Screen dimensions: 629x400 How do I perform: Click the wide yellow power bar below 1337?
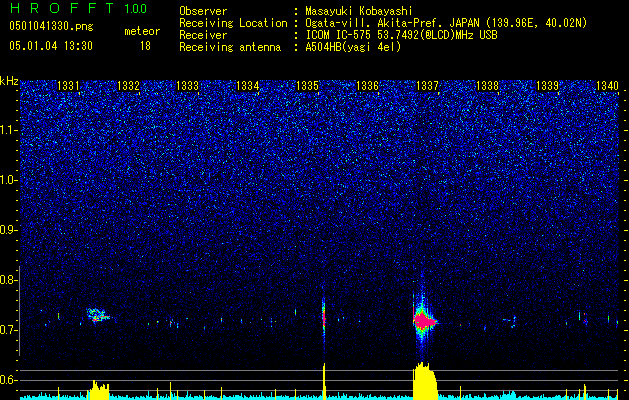425,381
